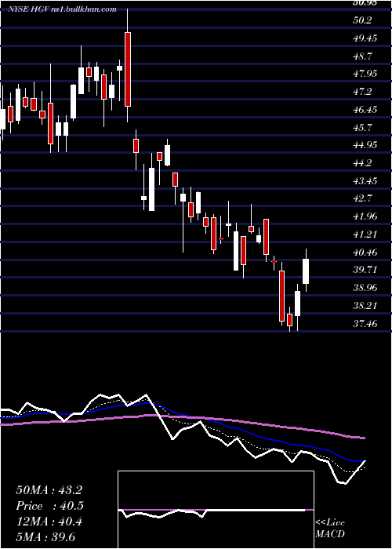Select the 37.46 price axis label
This screenshot has height=549, width=392.
click(x=365, y=323)
